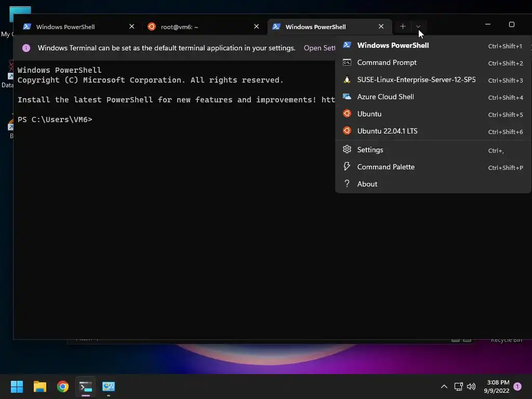Launch Google Chrome from the taskbar
The image size is (532, 399).
tap(63, 387)
